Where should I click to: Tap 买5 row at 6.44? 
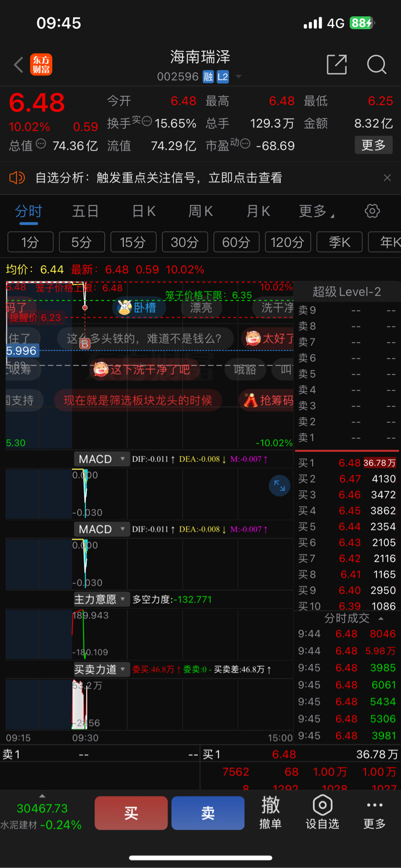[x=347, y=526]
